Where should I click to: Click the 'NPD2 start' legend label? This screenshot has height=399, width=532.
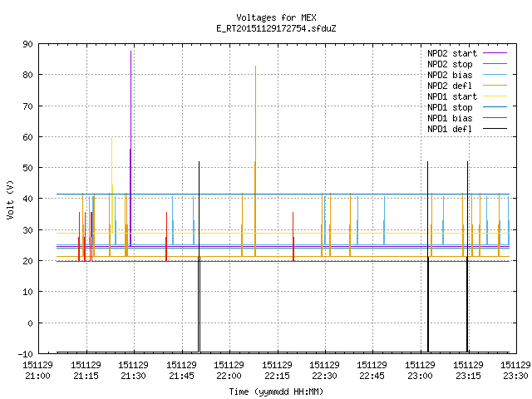pyautogui.click(x=452, y=53)
